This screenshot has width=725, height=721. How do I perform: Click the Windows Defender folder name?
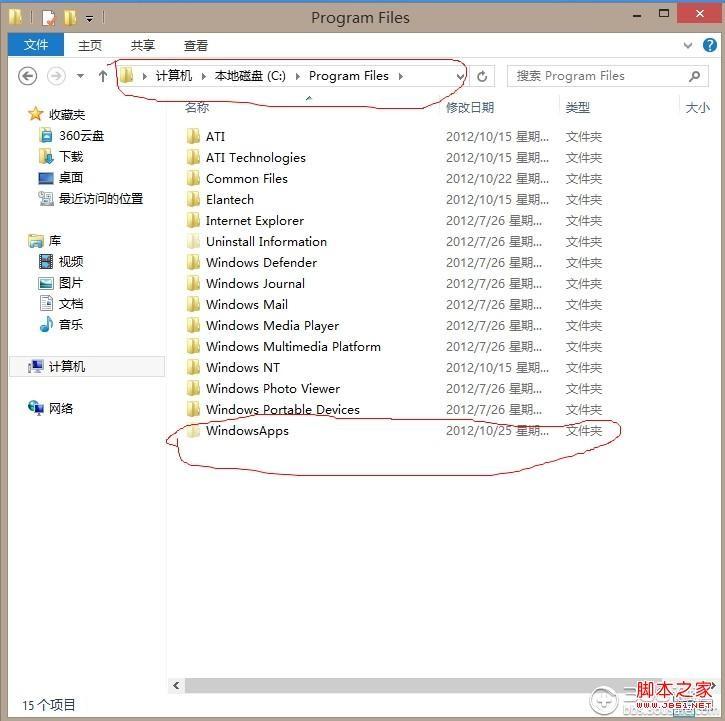click(x=262, y=262)
